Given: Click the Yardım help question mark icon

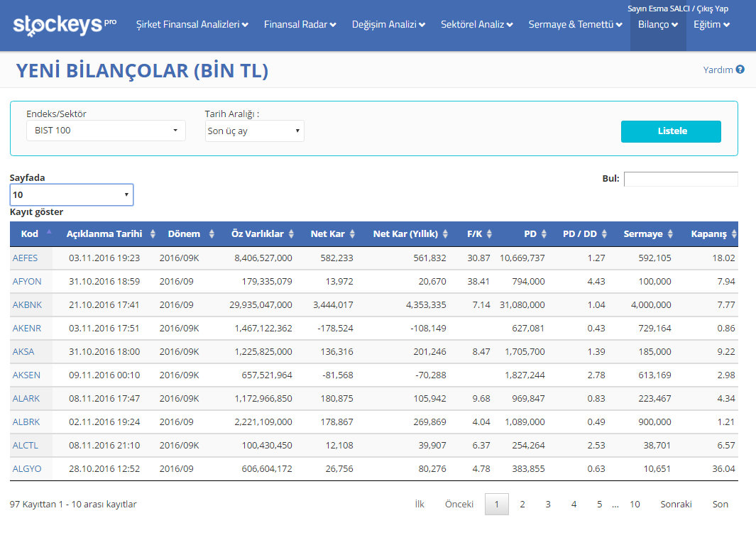Looking at the screenshot, I should click(740, 70).
